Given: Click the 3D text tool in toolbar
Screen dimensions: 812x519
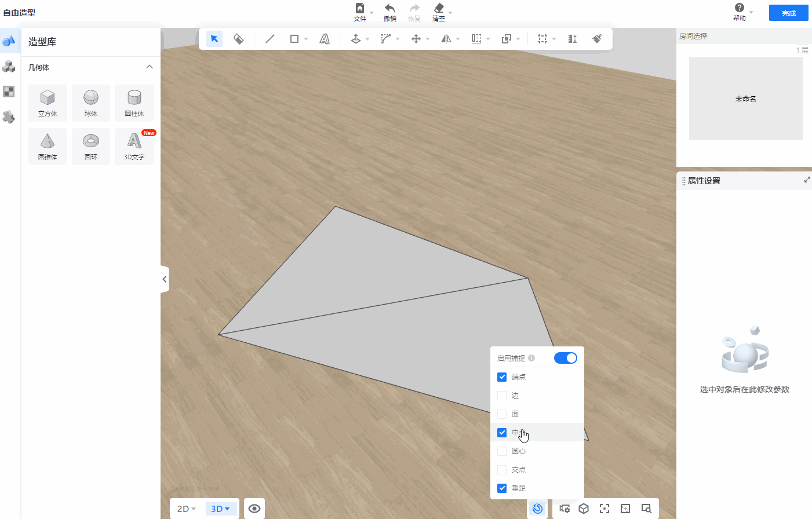Looking at the screenshot, I should tap(325, 39).
